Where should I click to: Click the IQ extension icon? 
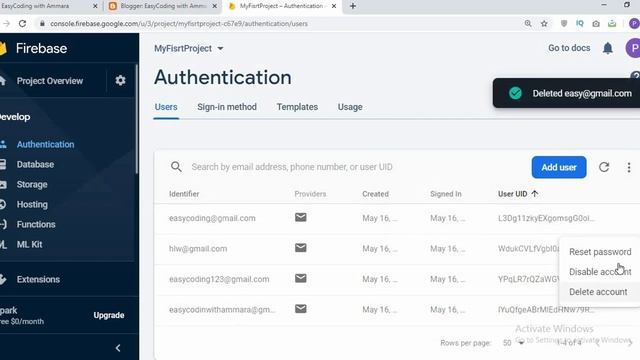pos(580,24)
